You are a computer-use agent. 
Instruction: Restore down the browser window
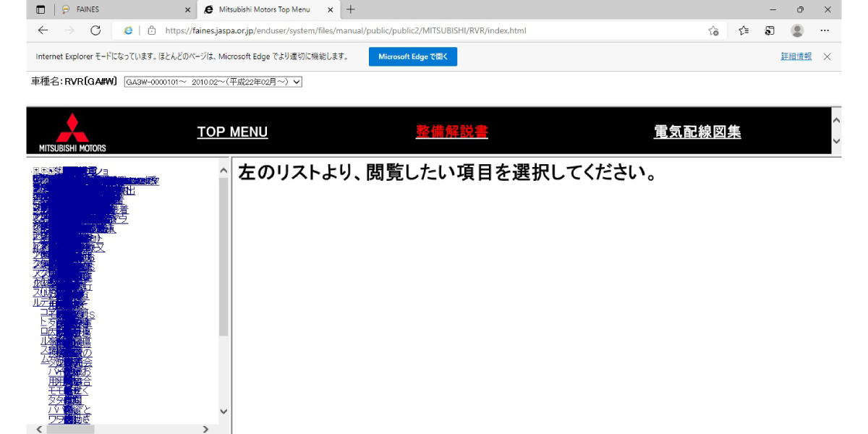[x=800, y=9]
